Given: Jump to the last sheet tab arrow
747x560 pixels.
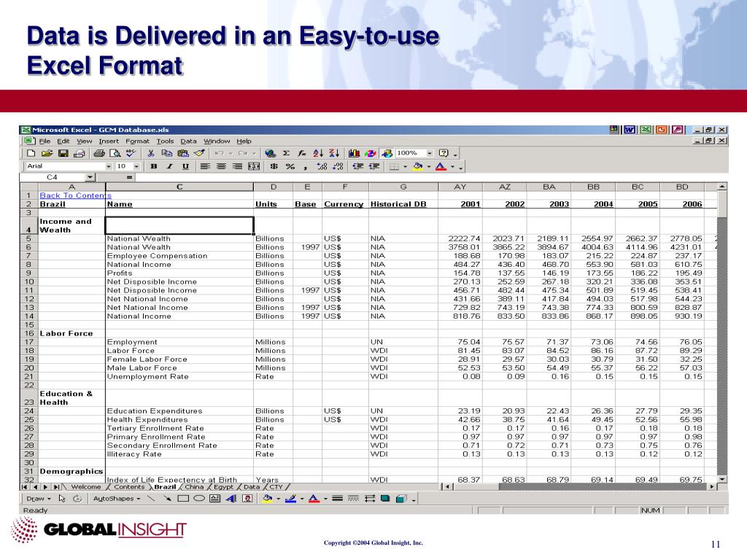Looking at the screenshot, I should 57,486.
